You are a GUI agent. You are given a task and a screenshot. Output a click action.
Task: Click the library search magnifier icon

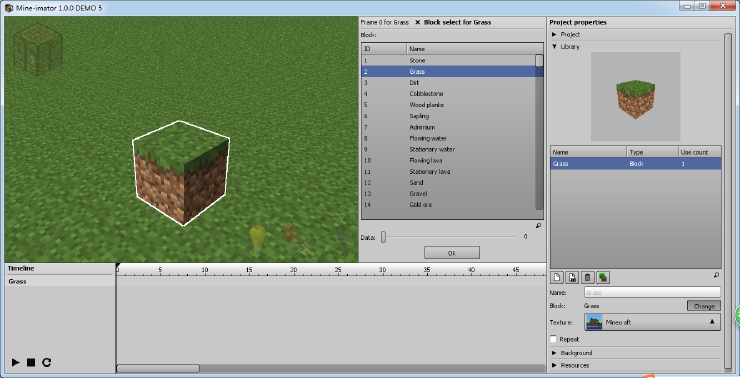pyautogui.click(x=716, y=275)
